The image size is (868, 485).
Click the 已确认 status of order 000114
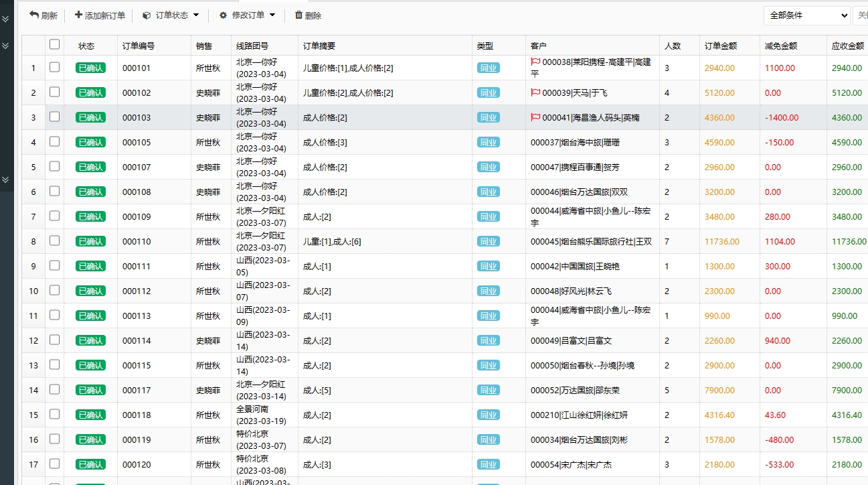coord(90,340)
